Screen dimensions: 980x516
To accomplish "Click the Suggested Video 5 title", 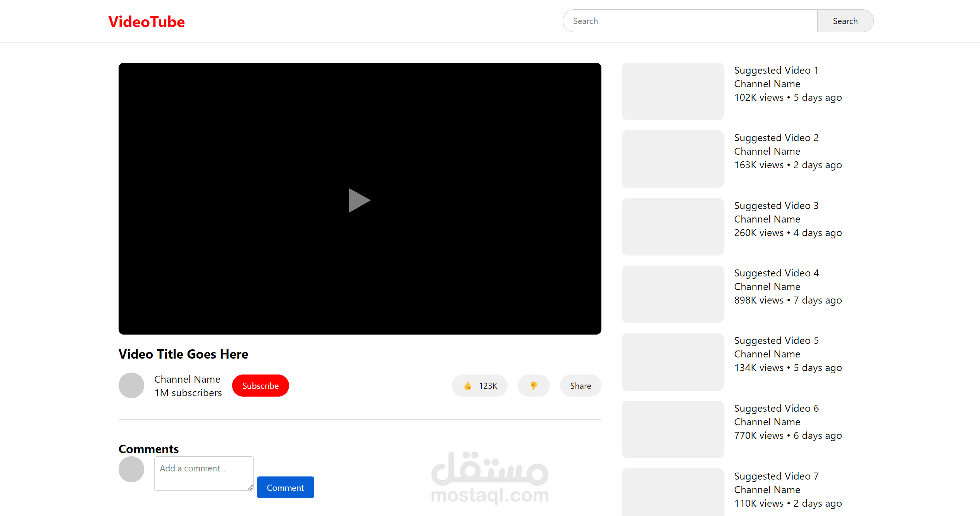I will tap(776, 340).
